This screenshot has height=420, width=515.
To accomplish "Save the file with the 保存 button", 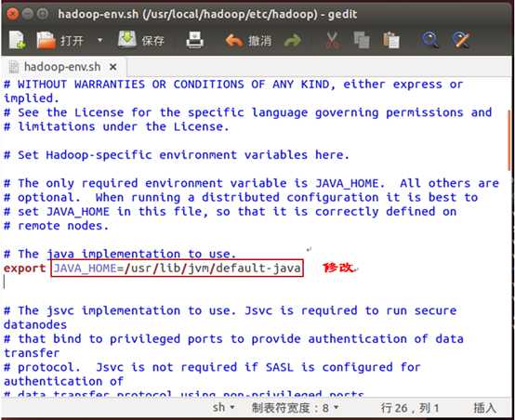I will 141,40.
